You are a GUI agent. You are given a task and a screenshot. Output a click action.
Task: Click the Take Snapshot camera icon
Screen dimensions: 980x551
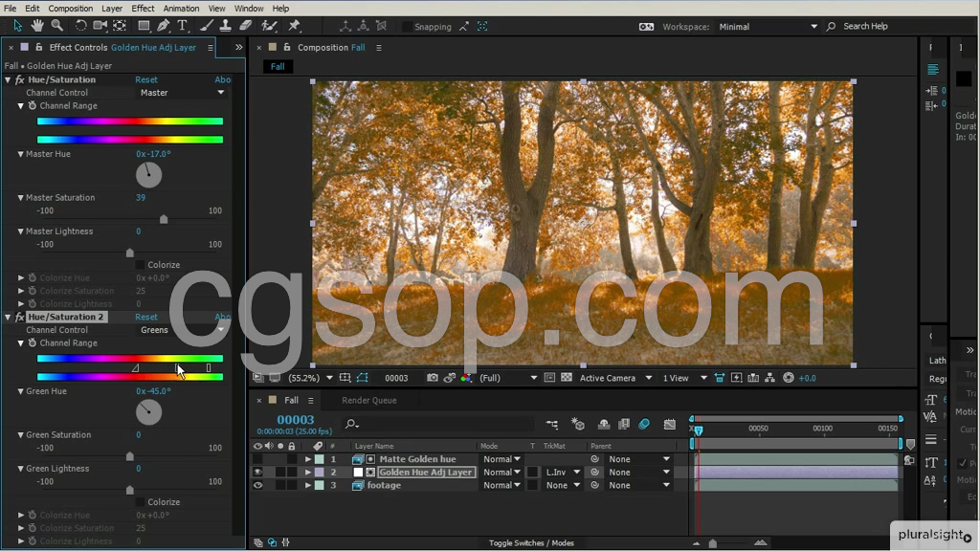pyautogui.click(x=432, y=378)
